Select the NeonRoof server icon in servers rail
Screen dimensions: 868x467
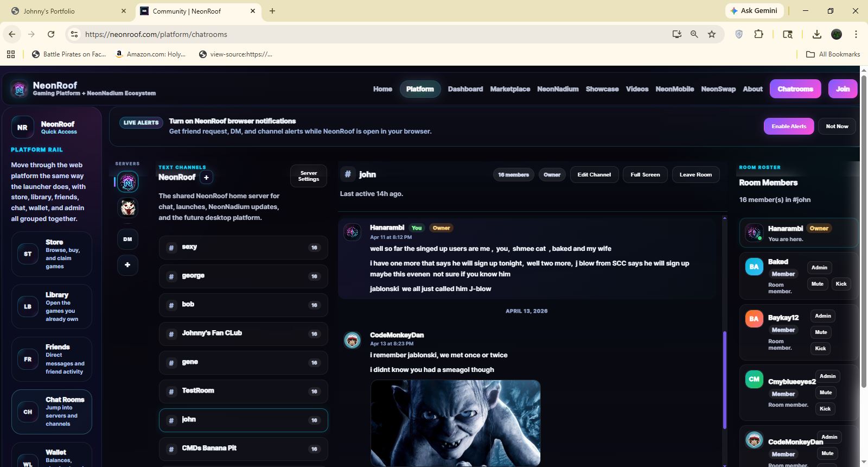[127, 182]
